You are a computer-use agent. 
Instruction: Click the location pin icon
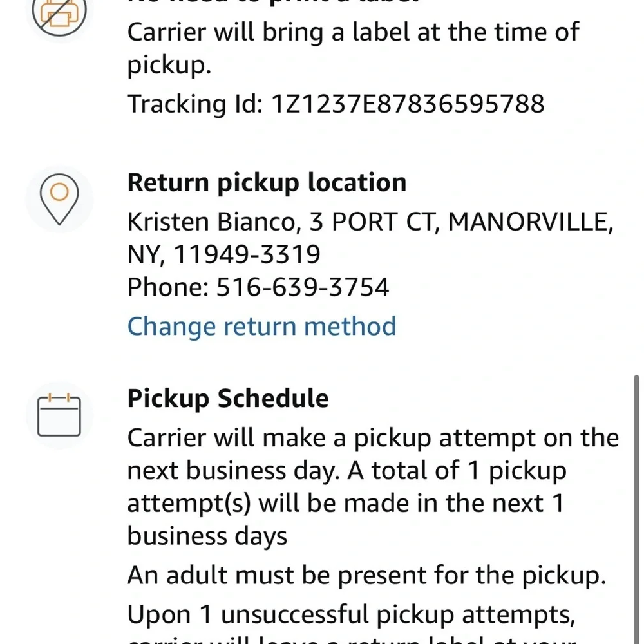59,199
